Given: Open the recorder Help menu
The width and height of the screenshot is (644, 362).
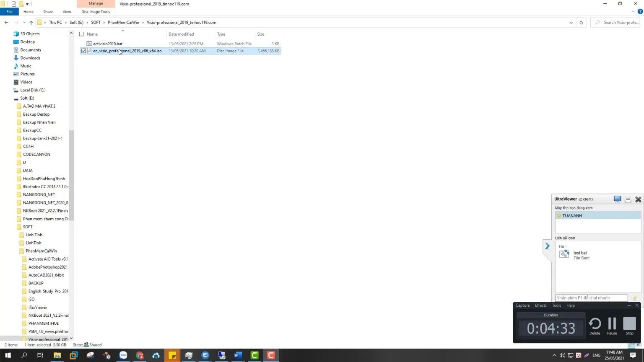Looking at the screenshot, I should [571, 305].
